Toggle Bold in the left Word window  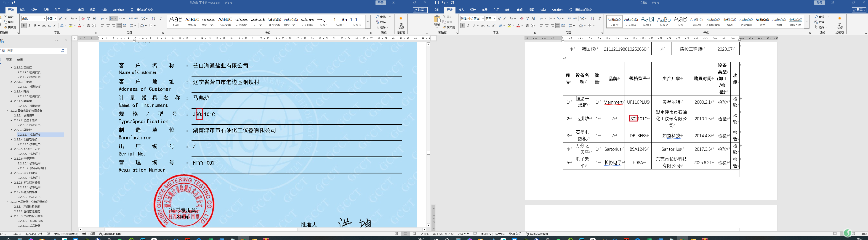(24, 26)
